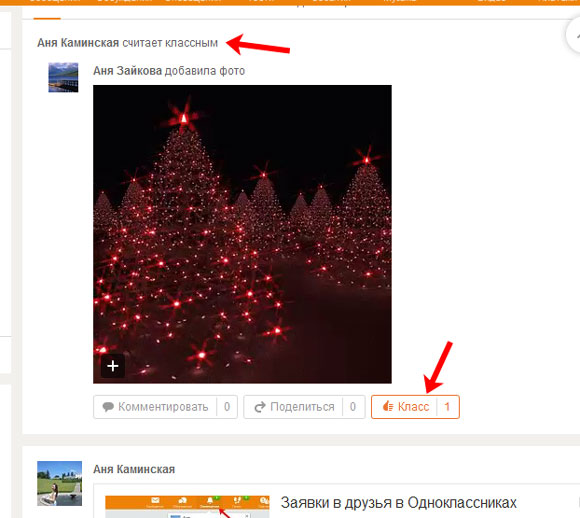The width and height of the screenshot is (580, 518).
Task: Open the share counter showing 0
Action: point(353,407)
